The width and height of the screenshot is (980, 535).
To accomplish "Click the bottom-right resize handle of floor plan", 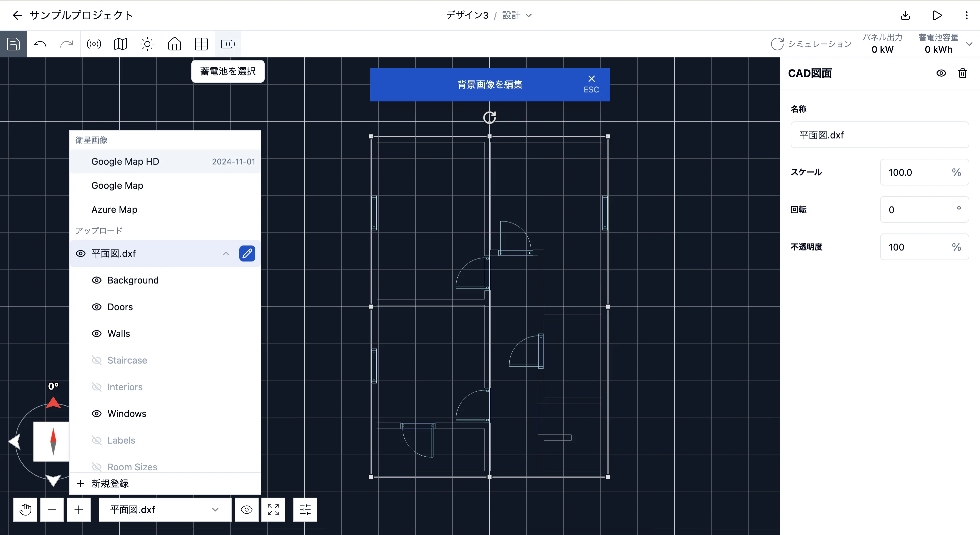I will 608,477.
